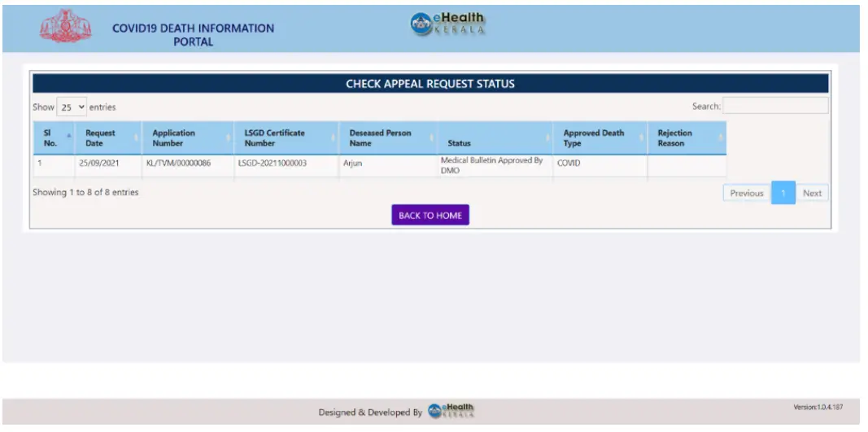The image size is (868, 432).
Task: Click the Version:1.0.4.187 label
Action: tap(818, 407)
